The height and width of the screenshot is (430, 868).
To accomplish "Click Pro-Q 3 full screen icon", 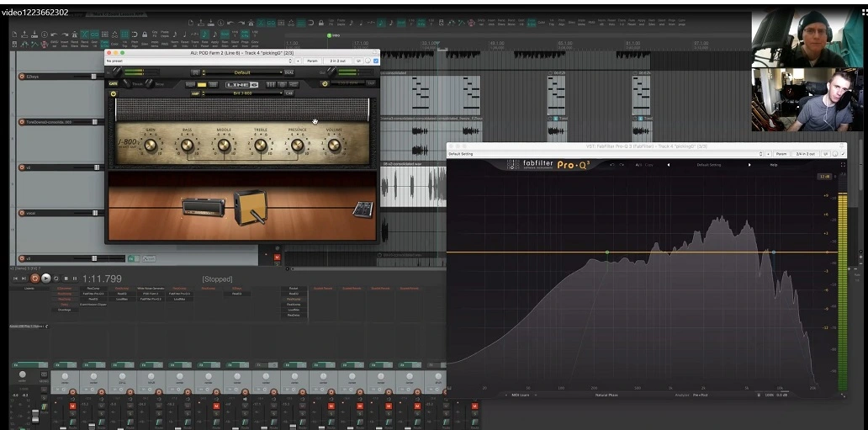I will point(843,165).
